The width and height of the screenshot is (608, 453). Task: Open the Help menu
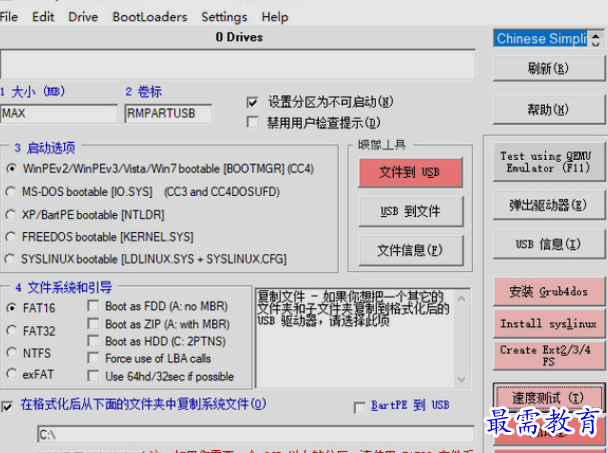coord(275,17)
